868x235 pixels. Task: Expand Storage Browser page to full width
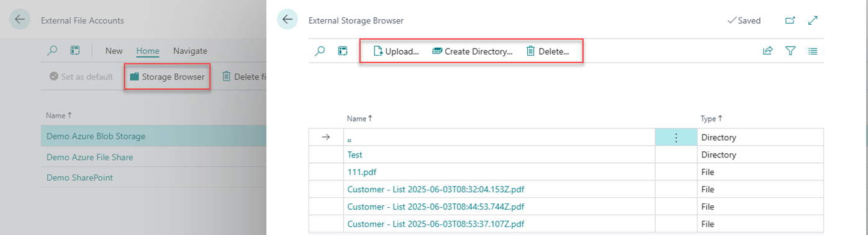(813, 20)
